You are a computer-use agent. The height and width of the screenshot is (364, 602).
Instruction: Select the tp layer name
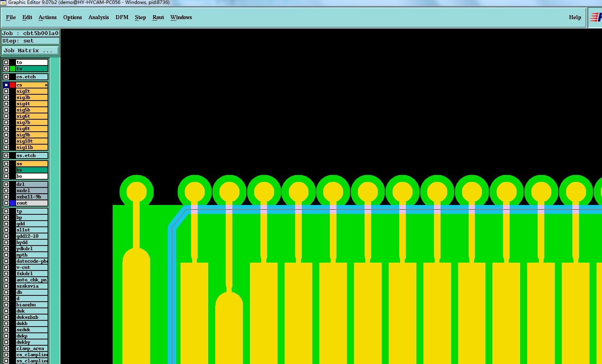tap(32, 211)
